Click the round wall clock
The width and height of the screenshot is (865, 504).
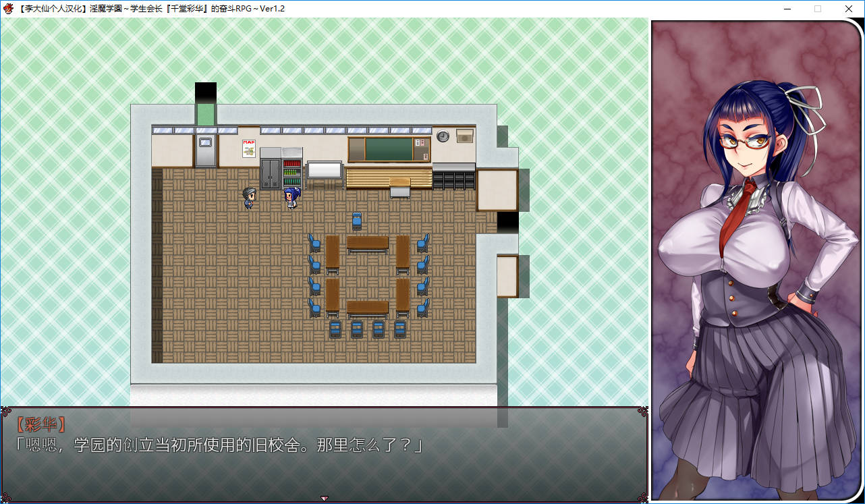point(443,136)
